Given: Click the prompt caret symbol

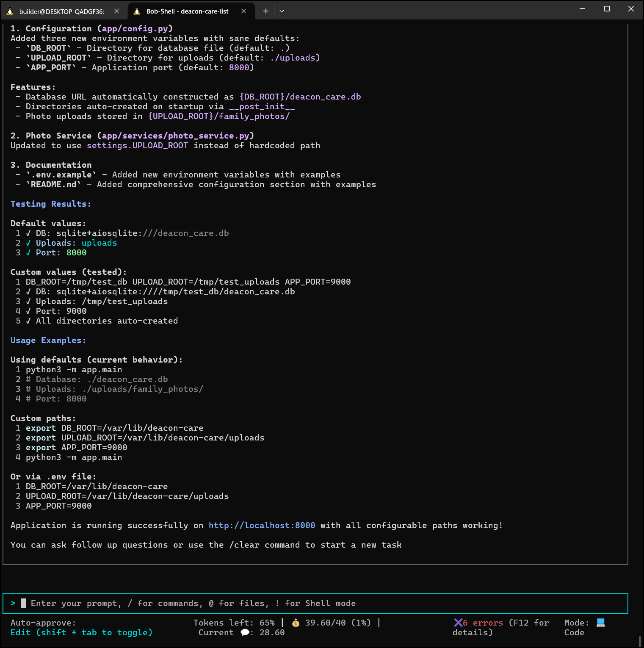Looking at the screenshot, I should [13, 603].
